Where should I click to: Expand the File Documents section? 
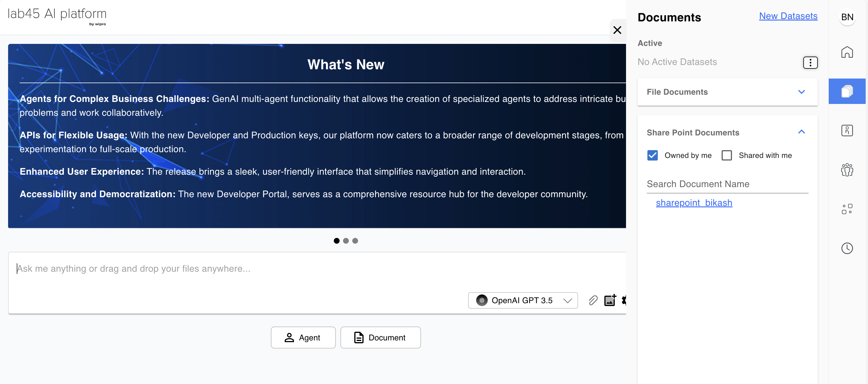[727, 92]
